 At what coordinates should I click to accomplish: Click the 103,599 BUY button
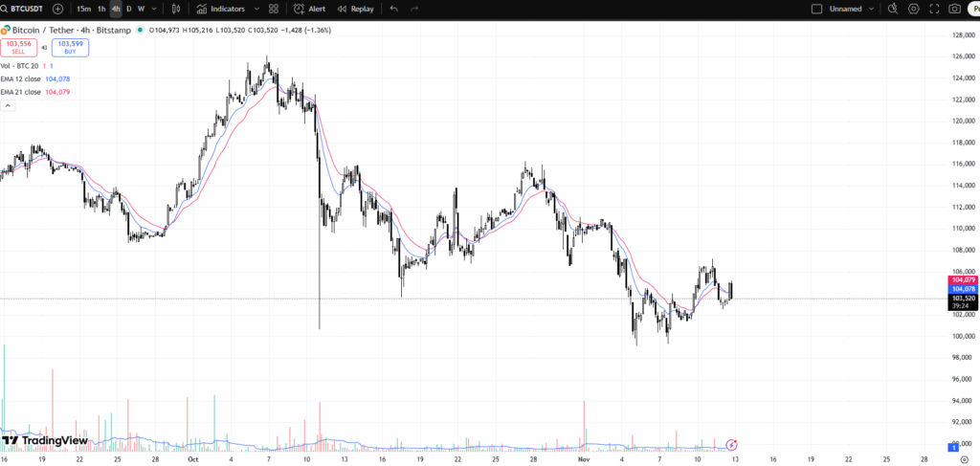(70, 46)
